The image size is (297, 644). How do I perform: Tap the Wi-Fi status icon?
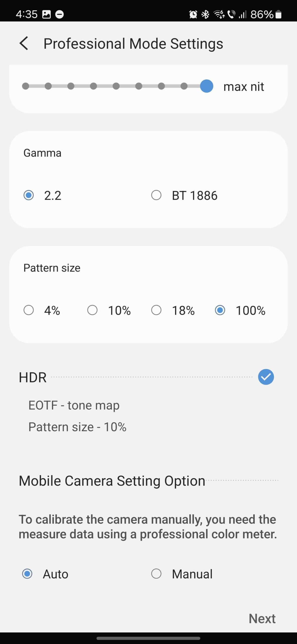tap(219, 14)
